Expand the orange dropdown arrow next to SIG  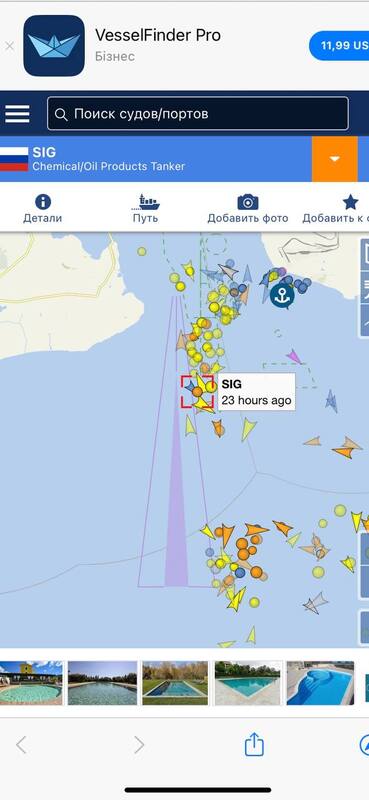tap(334, 159)
